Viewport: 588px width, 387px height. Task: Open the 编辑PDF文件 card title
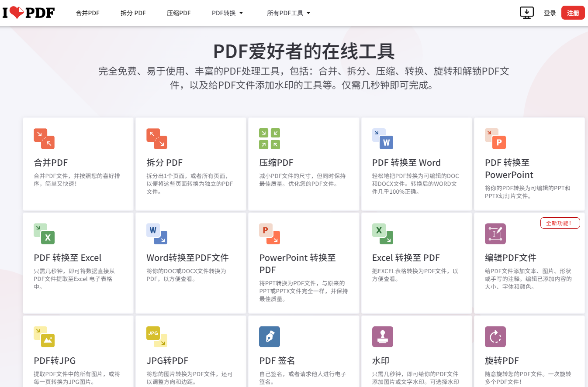511,258
